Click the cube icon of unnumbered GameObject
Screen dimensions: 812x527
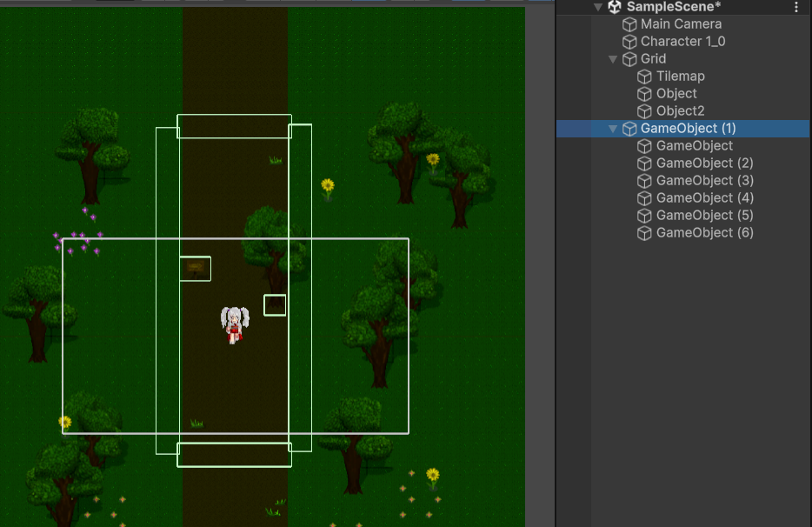[644, 146]
